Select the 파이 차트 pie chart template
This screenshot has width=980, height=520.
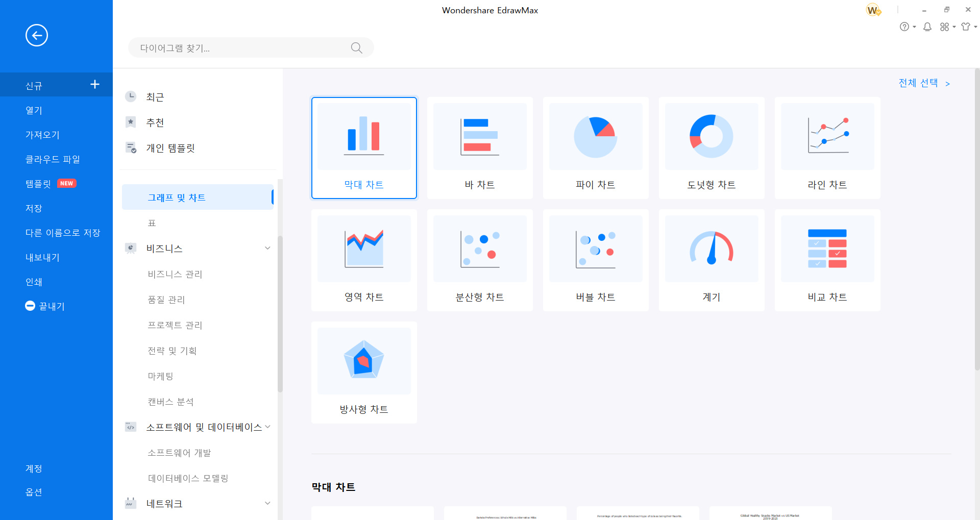pos(595,147)
